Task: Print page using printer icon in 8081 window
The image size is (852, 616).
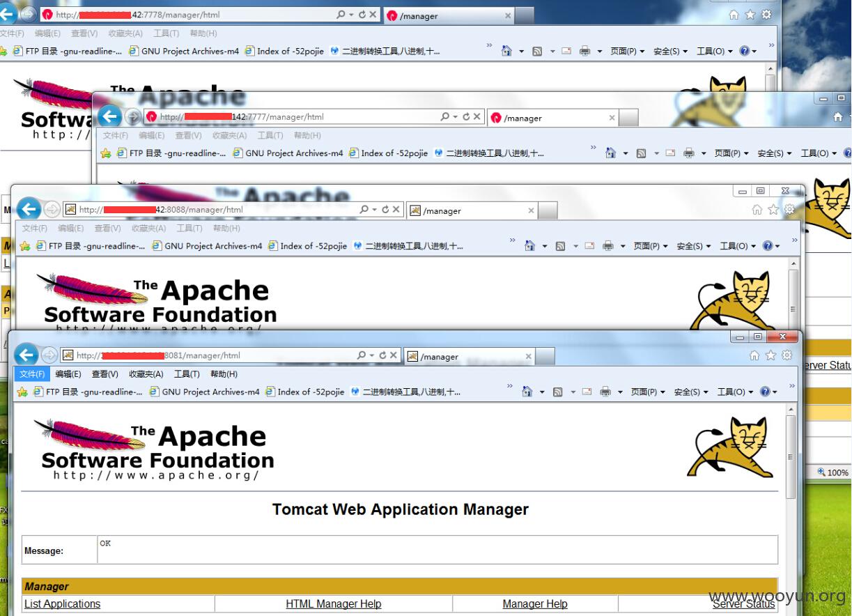Action: (x=605, y=392)
